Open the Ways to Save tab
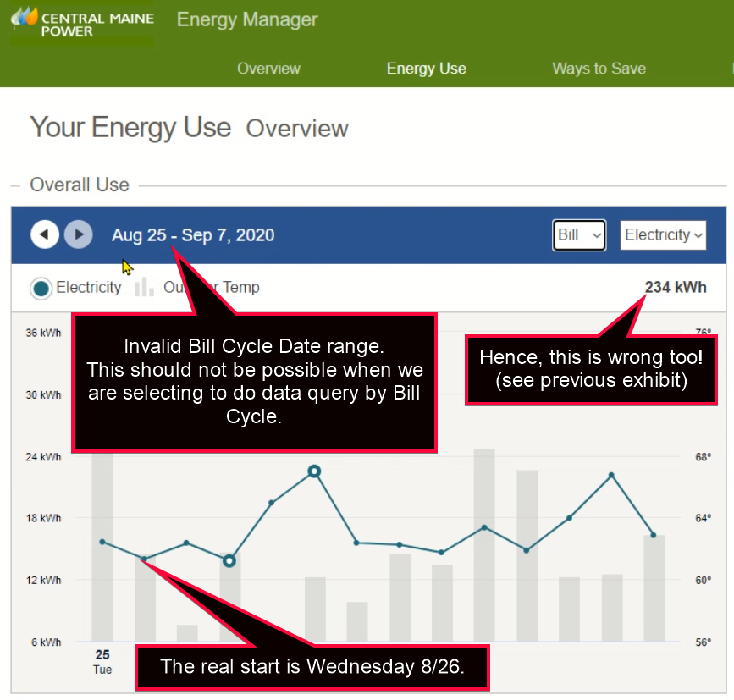Image resolution: width=734 pixels, height=700 pixels. (x=599, y=69)
